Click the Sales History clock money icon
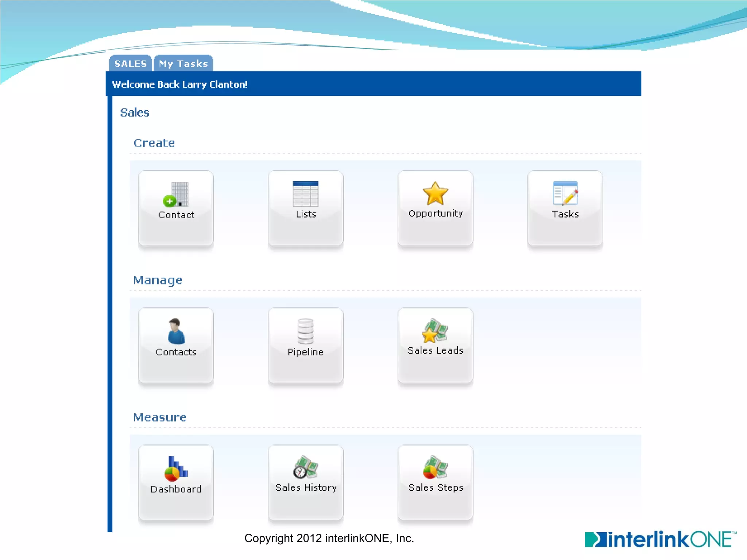Screen dimensions: 747x560 pyautogui.click(x=306, y=467)
